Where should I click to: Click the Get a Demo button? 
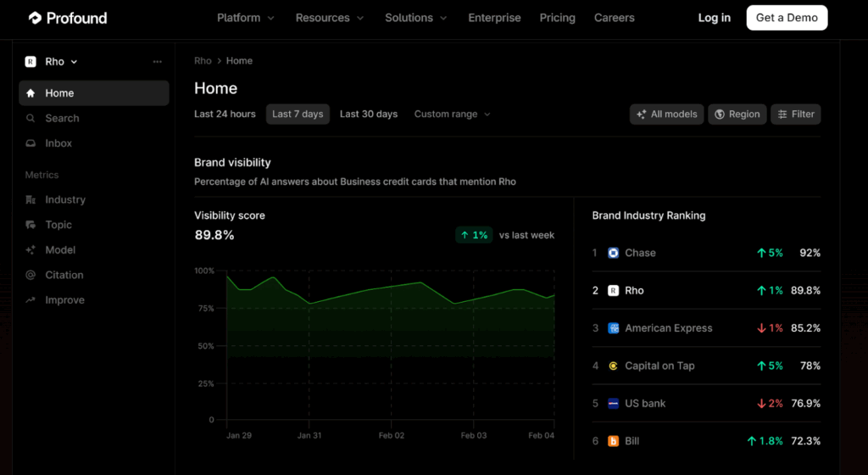tap(787, 18)
